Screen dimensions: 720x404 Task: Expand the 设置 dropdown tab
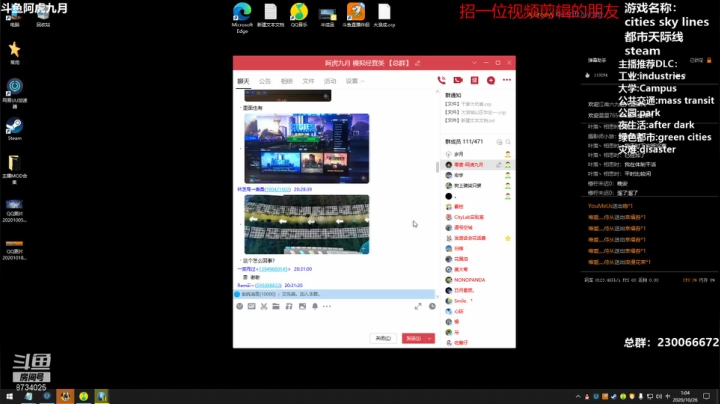[x=355, y=81]
